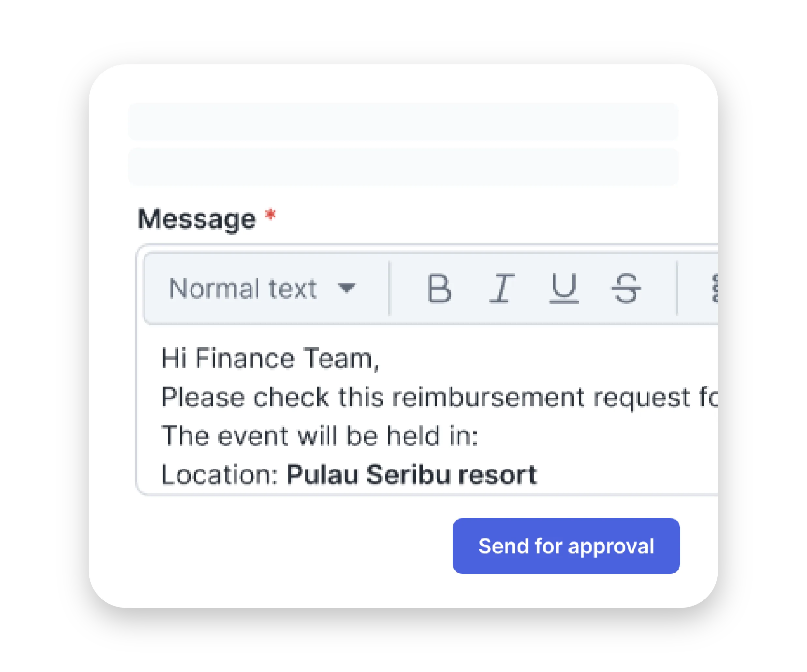Click the caret arrow beside Normal text
The height and width of the screenshot is (672, 807).
347,288
